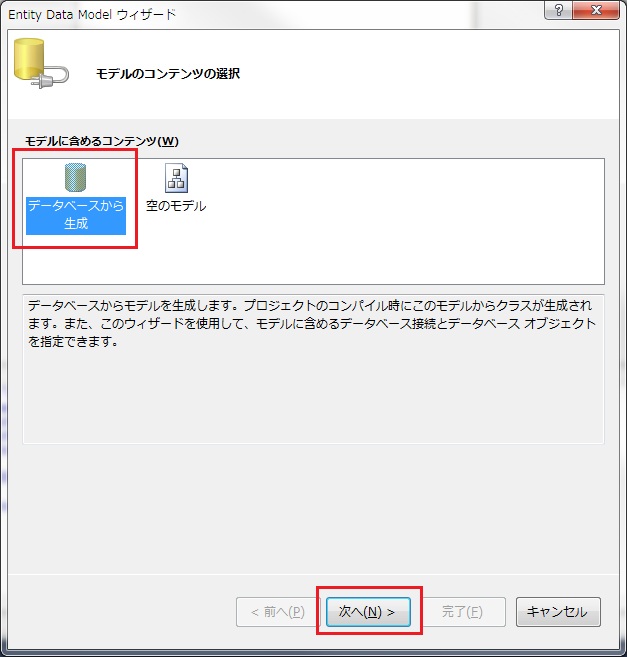Click the 空のモデル label text
This screenshot has width=627, height=657.
point(176,206)
